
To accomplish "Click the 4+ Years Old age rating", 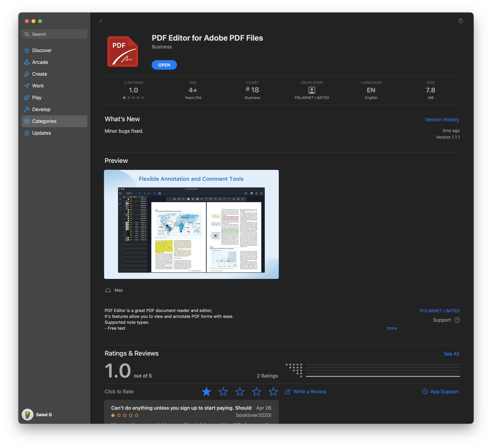I will click(193, 90).
